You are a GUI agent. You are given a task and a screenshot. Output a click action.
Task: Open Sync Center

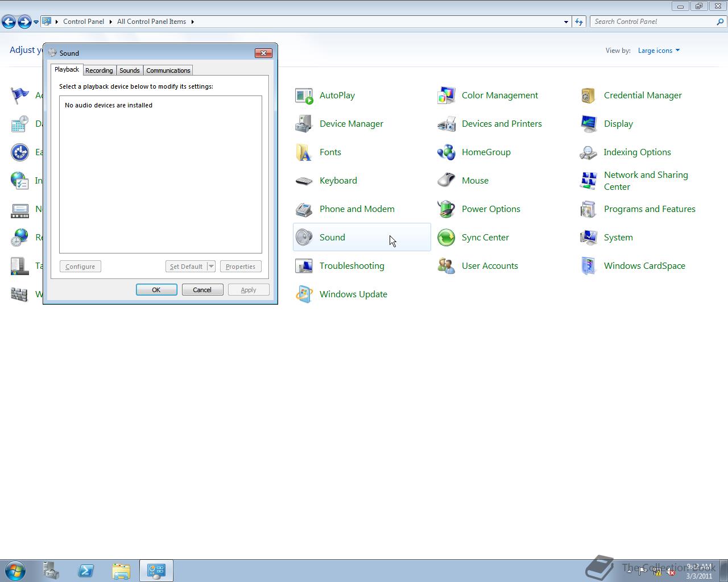(x=485, y=238)
